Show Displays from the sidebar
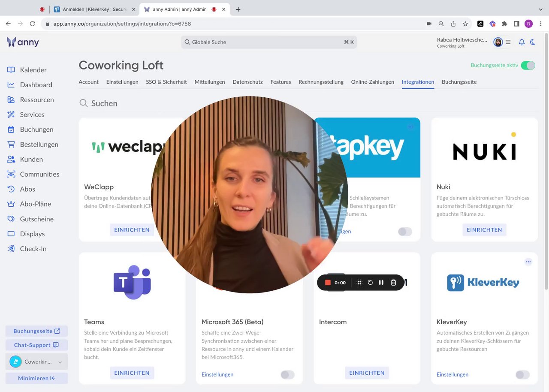 26,234
